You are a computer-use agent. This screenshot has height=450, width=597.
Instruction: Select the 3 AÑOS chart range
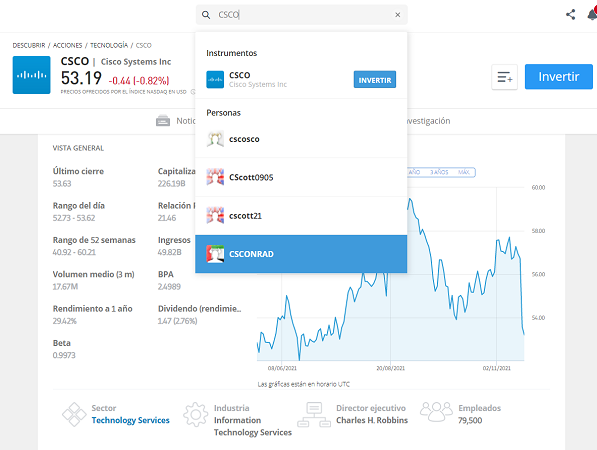pos(439,172)
